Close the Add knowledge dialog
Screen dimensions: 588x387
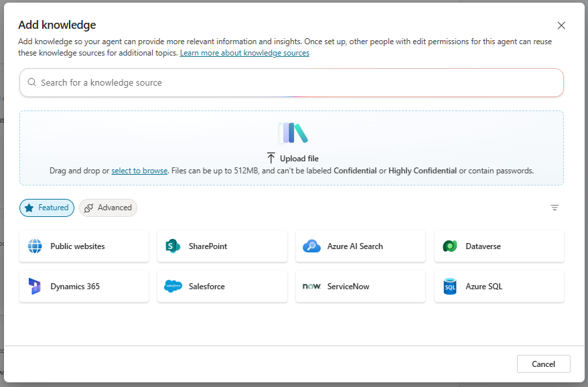[x=561, y=25]
